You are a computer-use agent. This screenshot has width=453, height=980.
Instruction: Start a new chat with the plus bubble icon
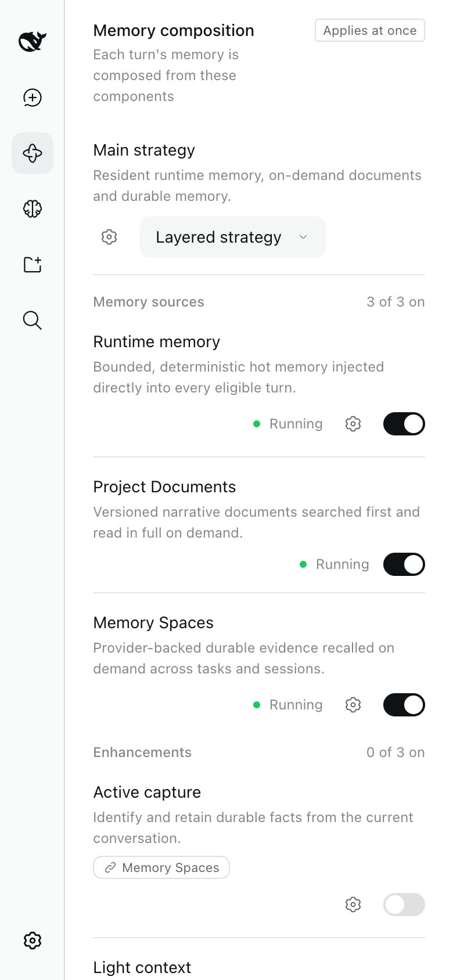point(33,98)
